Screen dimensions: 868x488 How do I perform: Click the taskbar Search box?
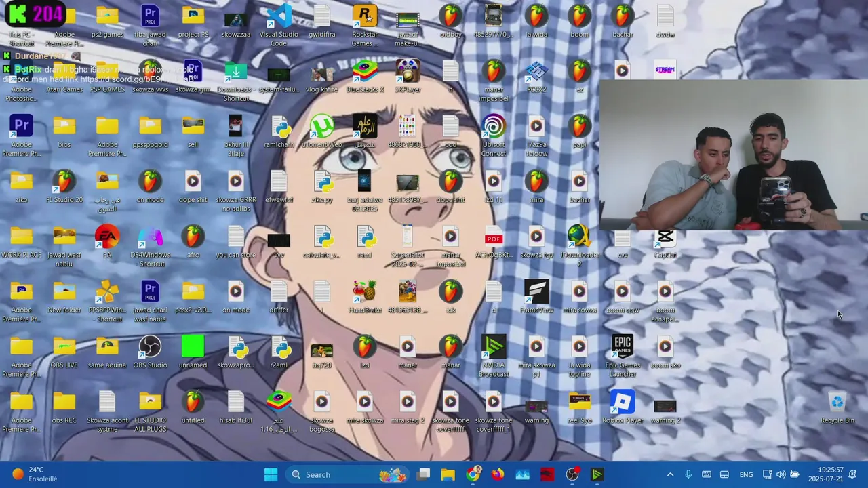(x=347, y=474)
